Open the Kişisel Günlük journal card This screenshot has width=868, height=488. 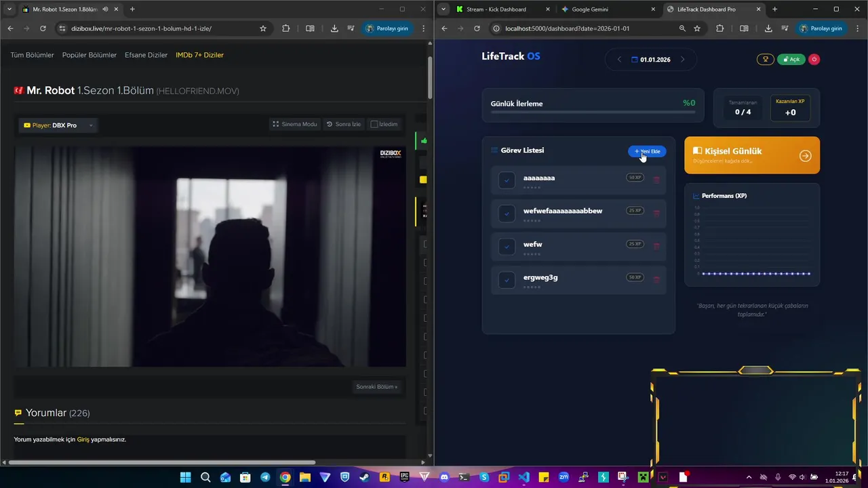752,155
